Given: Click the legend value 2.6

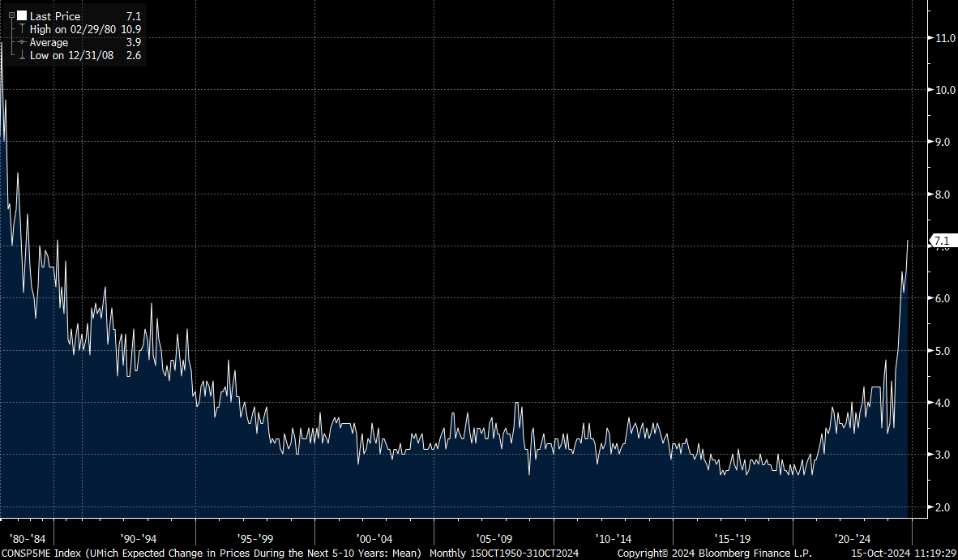Looking at the screenshot, I should point(134,55).
